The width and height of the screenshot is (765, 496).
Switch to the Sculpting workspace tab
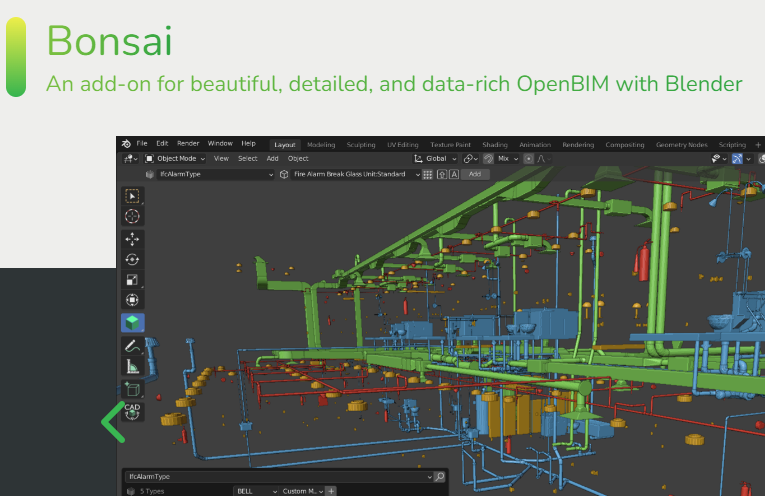click(x=361, y=145)
